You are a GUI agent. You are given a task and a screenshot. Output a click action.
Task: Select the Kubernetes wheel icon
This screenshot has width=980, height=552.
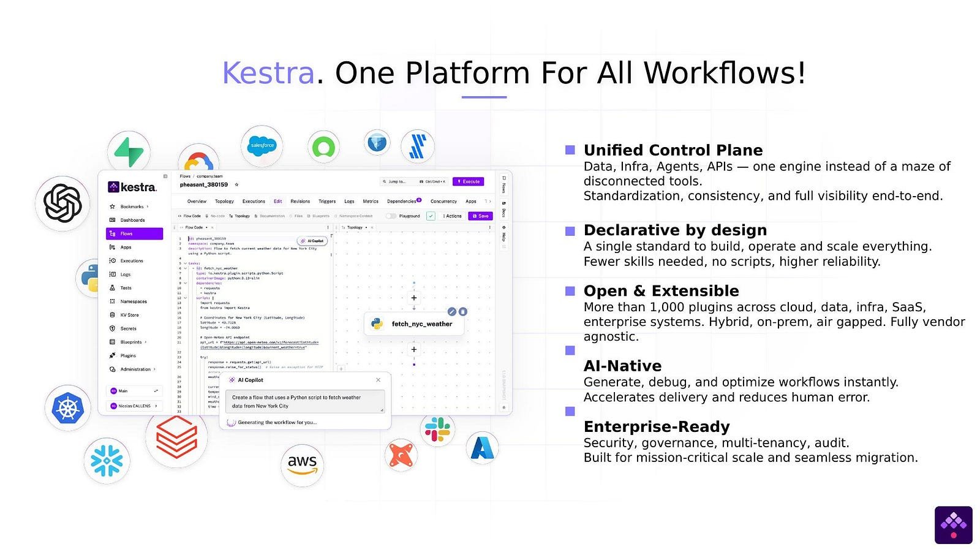coord(68,408)
